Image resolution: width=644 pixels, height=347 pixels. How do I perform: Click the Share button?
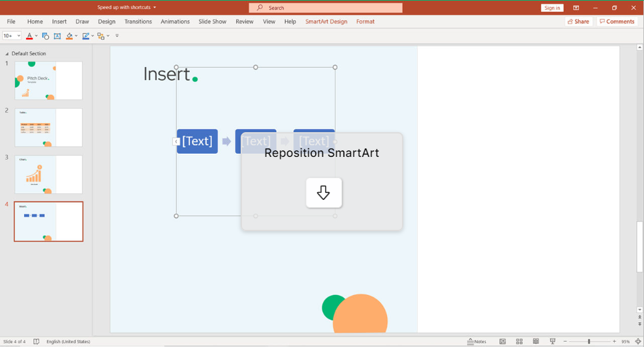578,21
